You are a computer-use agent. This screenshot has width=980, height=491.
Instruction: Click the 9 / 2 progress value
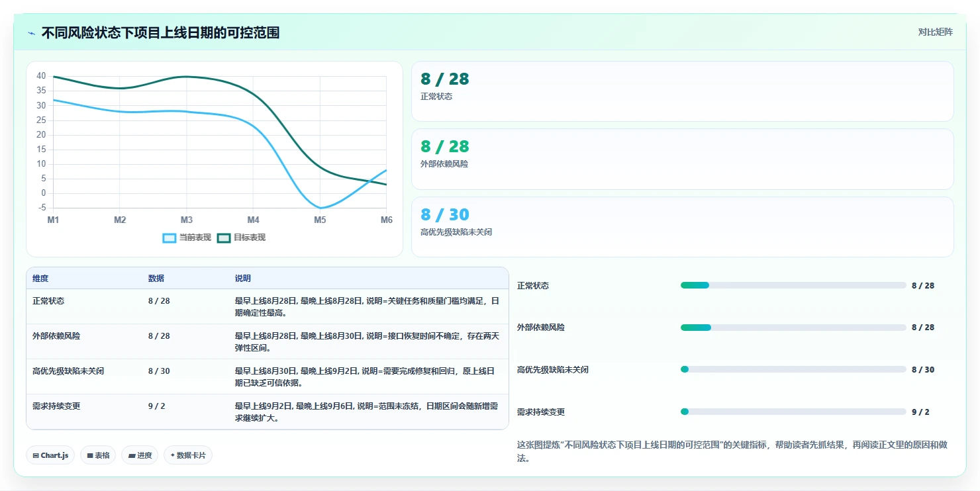coord(920,412)
